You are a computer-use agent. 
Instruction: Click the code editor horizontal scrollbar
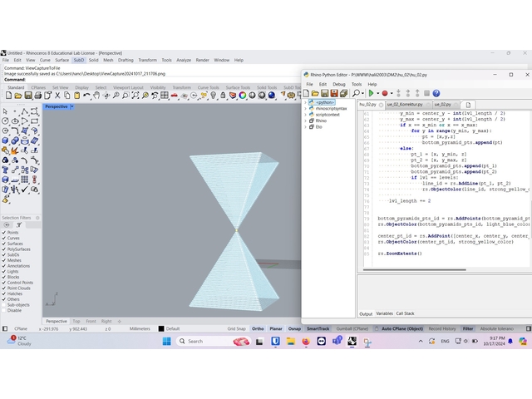(414, 270)
